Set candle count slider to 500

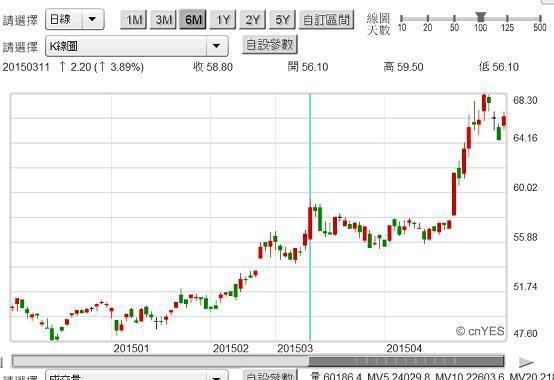pyautogui.click(x=540, y=18)
